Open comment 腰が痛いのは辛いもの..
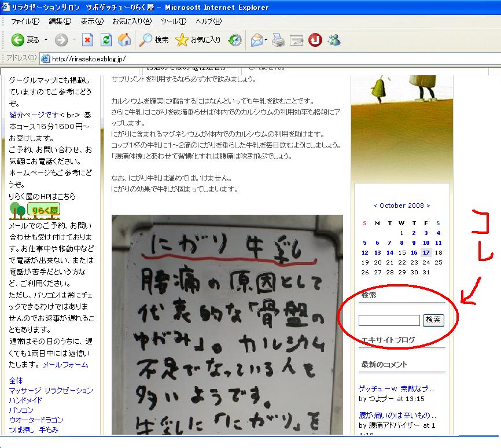Viewport: 501px width, 448px height. coord(397,416)
